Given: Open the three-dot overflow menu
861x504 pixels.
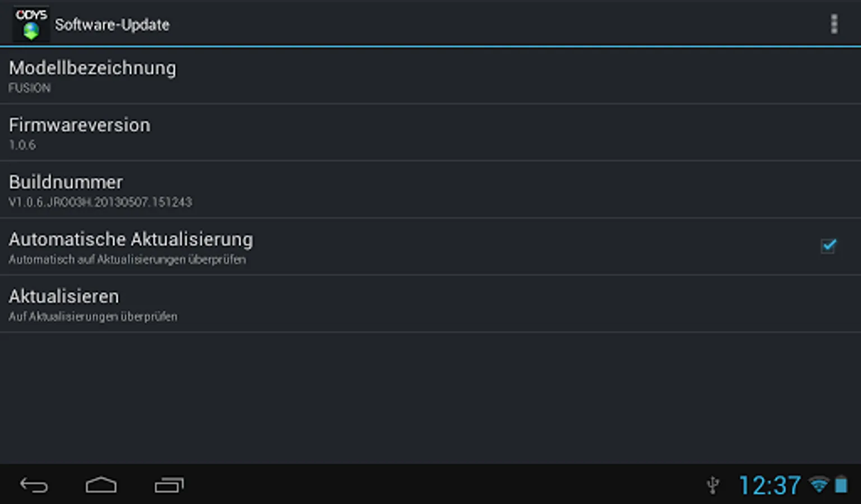Looking at the screenshot, I should click(x=834, y=24).
